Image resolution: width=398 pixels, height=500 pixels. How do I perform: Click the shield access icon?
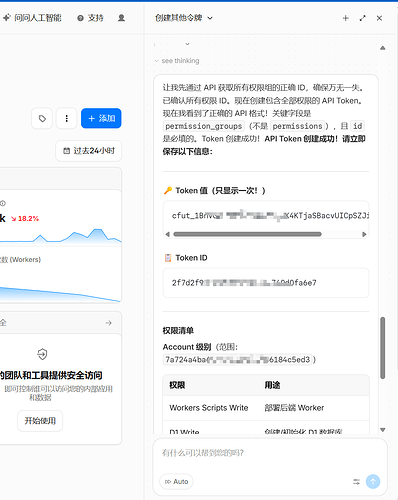(42, 354)
